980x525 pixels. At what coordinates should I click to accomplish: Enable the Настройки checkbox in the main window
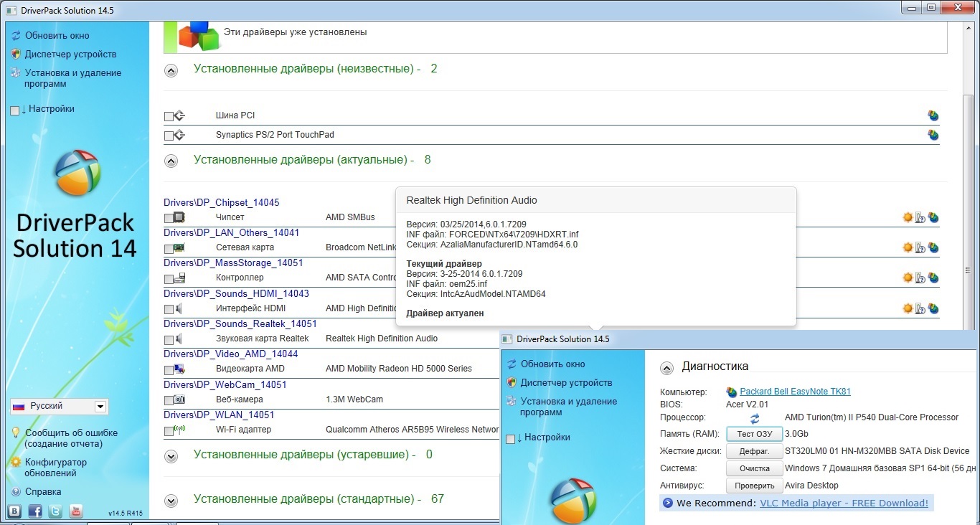click(15, 110)
